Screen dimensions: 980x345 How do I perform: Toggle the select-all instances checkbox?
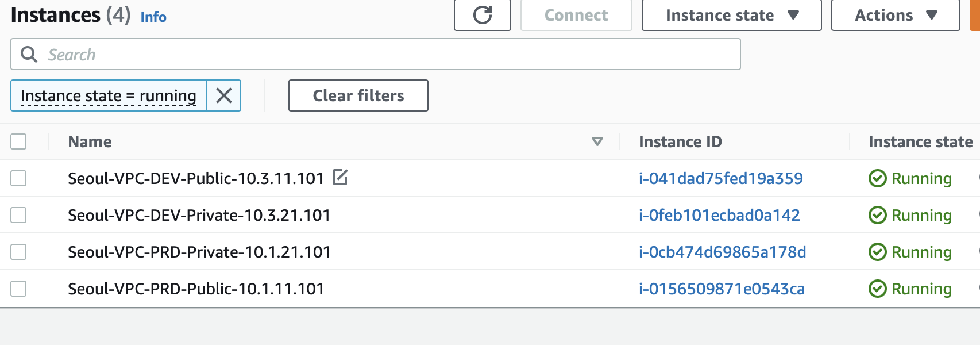coord(18,141)
